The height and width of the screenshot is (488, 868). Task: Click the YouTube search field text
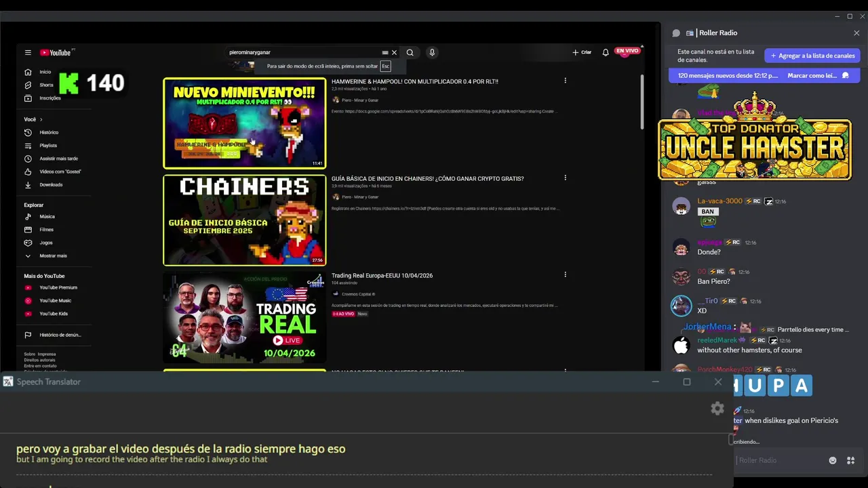click(x=250, y=52)
